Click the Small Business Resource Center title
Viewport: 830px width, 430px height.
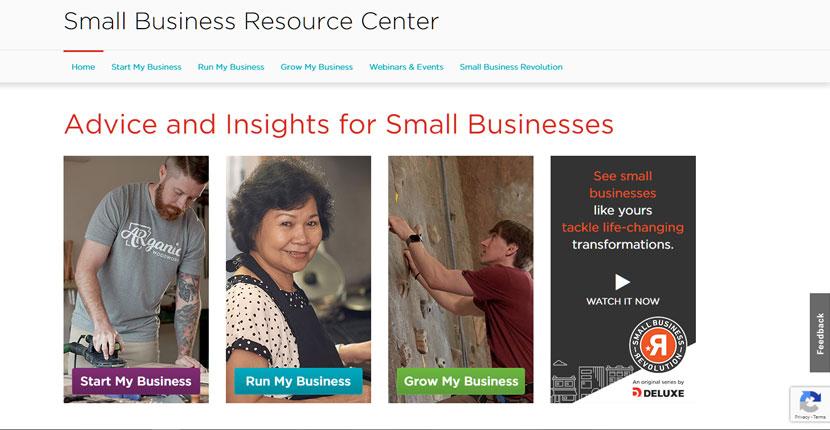(251, 22)
